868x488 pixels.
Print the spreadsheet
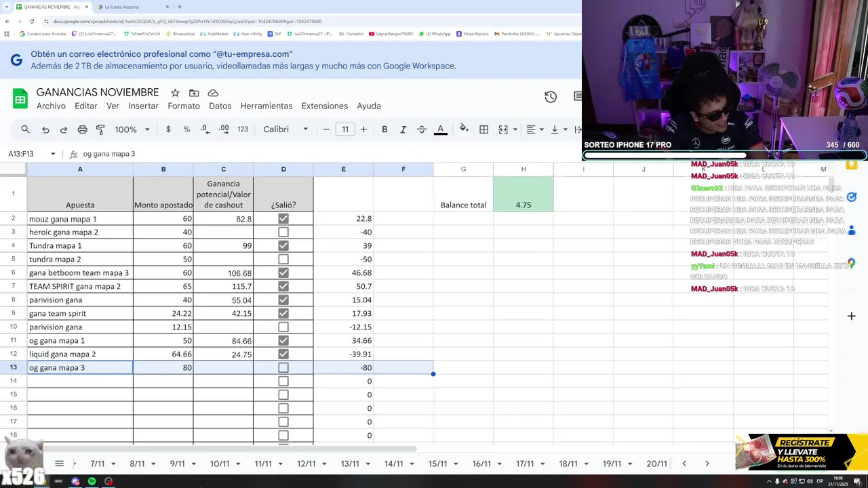pos(82,129)
